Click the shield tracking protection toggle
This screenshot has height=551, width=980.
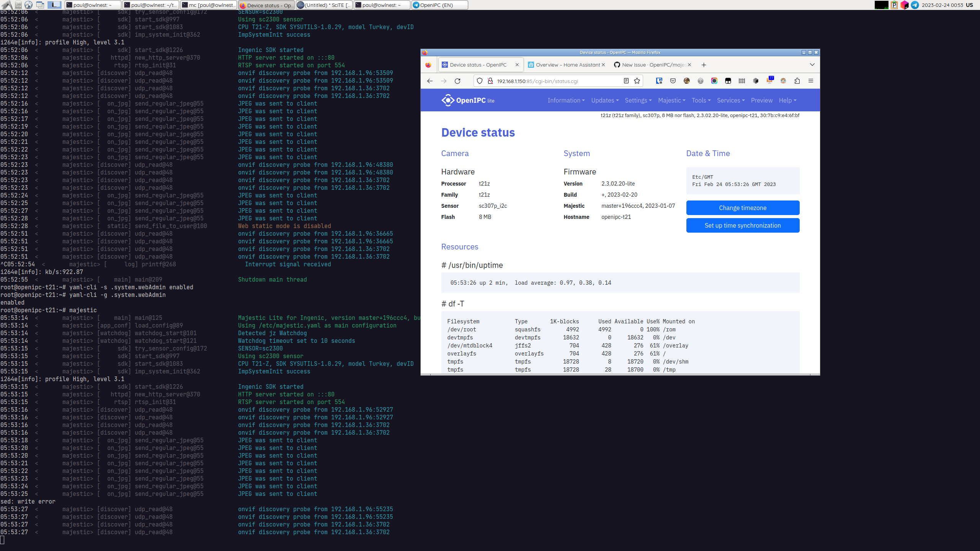click(x=479, y=81)
